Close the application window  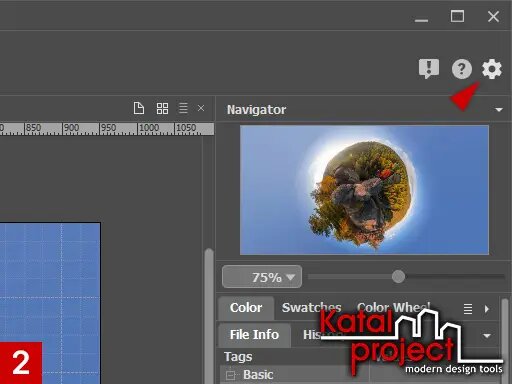(493, 16)
